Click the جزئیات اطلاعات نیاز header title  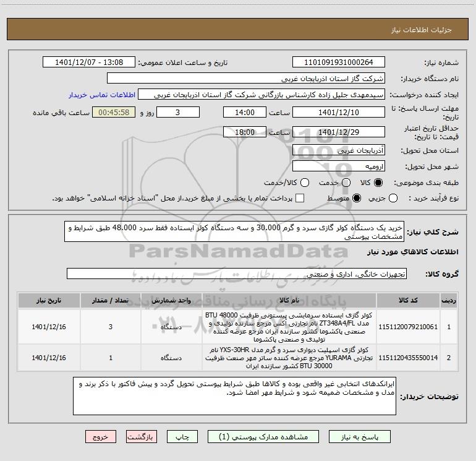tap(422, 30)
